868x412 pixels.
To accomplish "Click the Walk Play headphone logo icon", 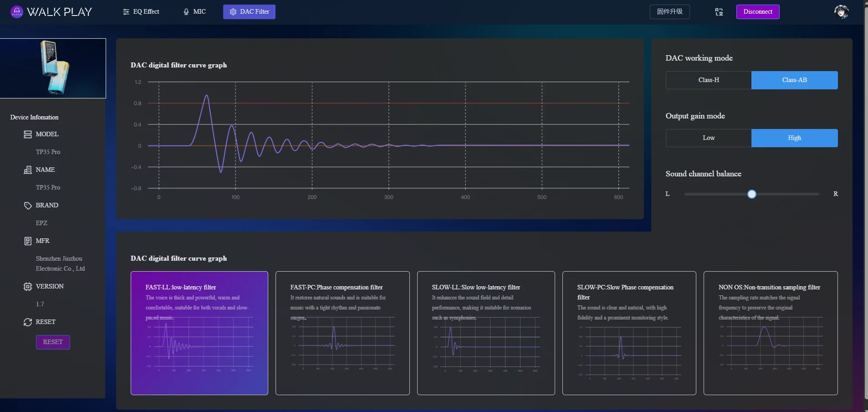I will coord(17,12).
